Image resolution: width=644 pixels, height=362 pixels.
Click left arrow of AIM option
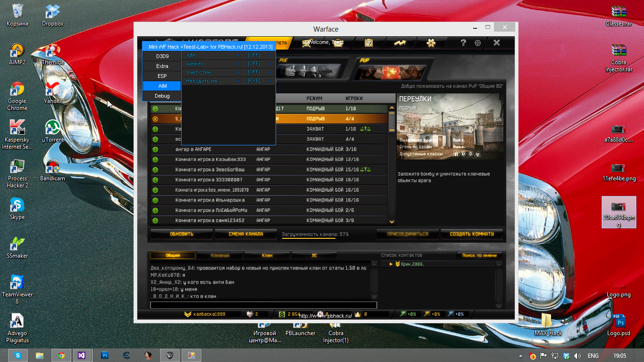(238, 56)
